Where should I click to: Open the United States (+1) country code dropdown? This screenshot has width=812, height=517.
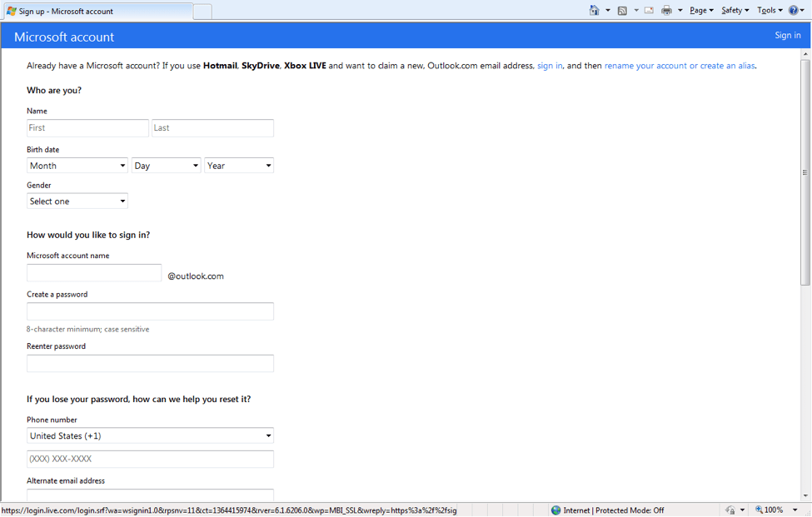[x=150, y=435]
